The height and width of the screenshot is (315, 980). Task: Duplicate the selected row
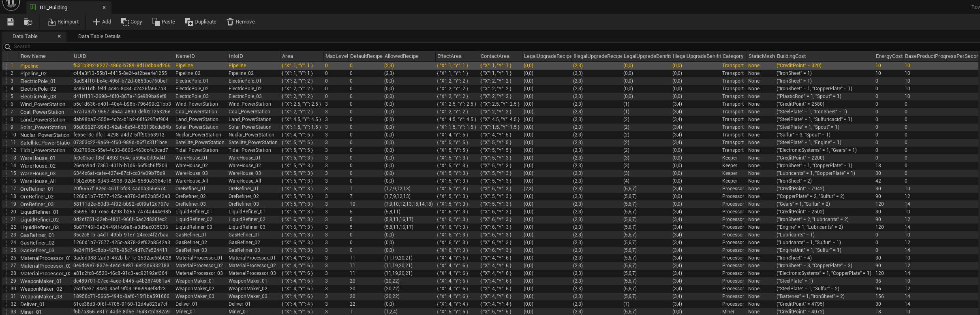point(201,22)
